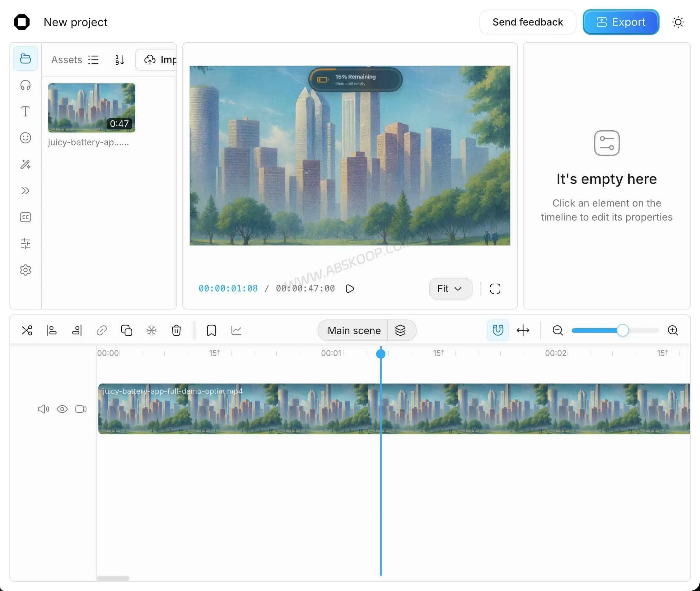700x591 pixels.
Task: Click the Main scene button
Action: tap(354, 330)
